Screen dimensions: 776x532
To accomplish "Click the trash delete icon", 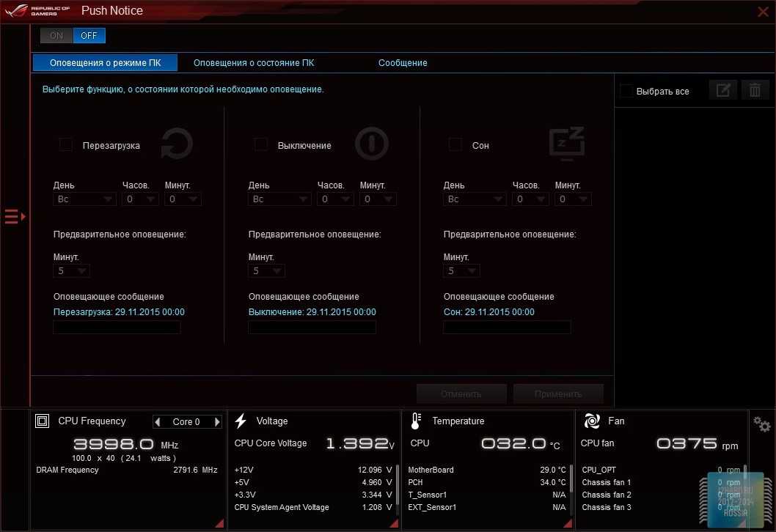I will point(755,90).
